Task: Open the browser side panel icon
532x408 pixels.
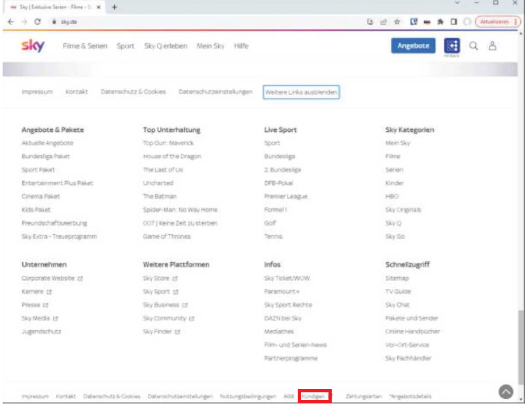Action: 453,22
